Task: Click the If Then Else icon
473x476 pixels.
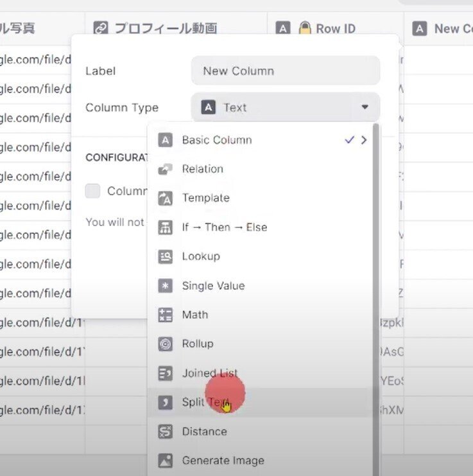Action: [x=165, y=227]
